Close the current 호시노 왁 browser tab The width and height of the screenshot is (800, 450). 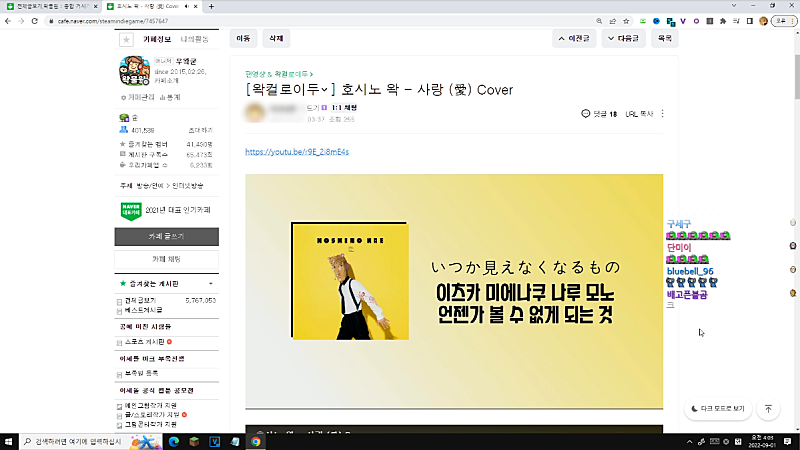tap(196, 7)
